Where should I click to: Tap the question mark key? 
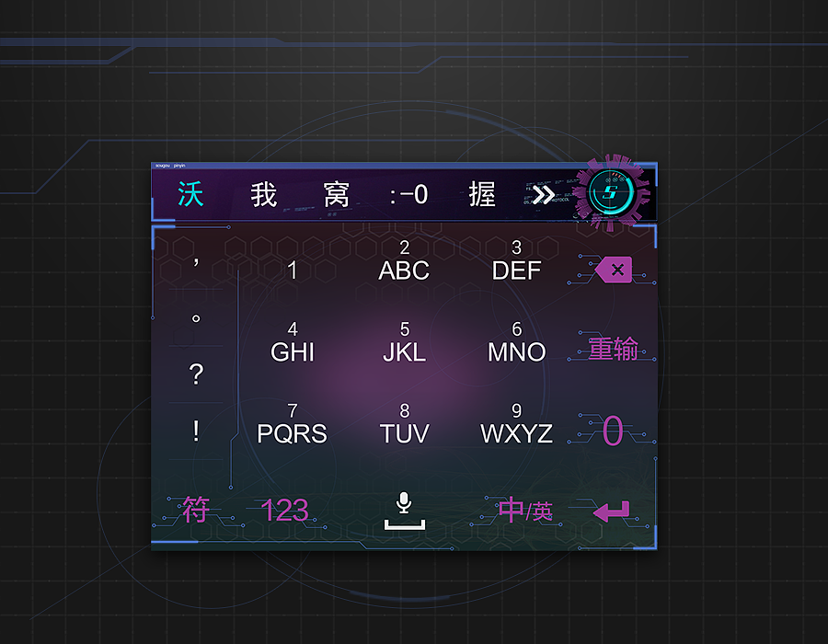click(x=196, y=374)
